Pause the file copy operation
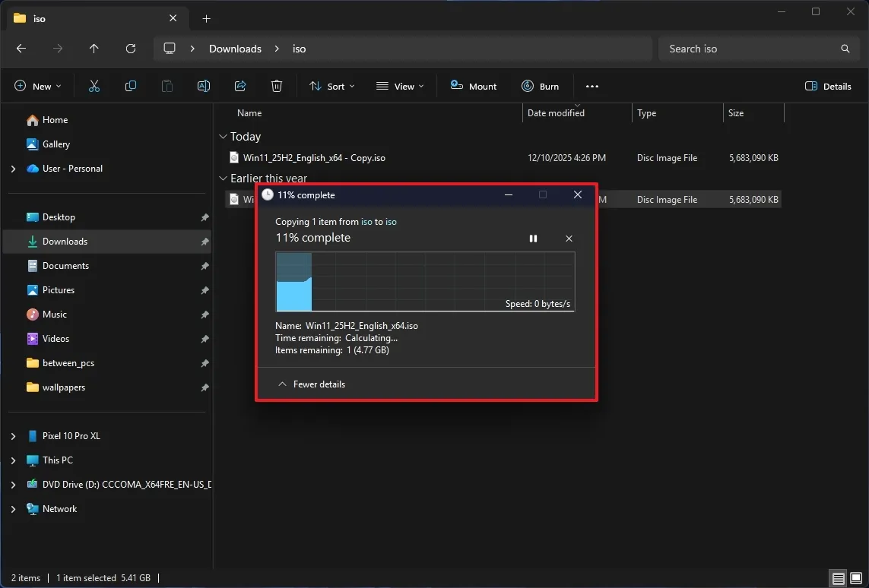Screen dimensions: 869x588 (533, 238)
